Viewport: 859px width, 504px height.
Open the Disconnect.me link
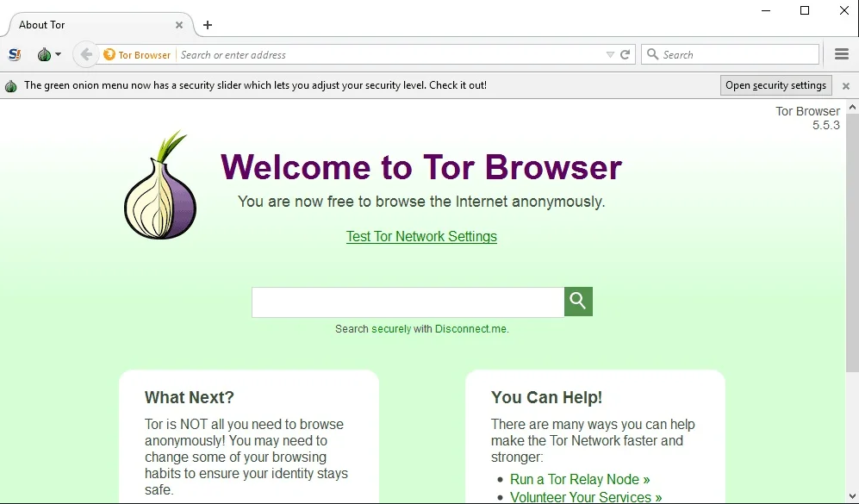click(x=470, y=328)
